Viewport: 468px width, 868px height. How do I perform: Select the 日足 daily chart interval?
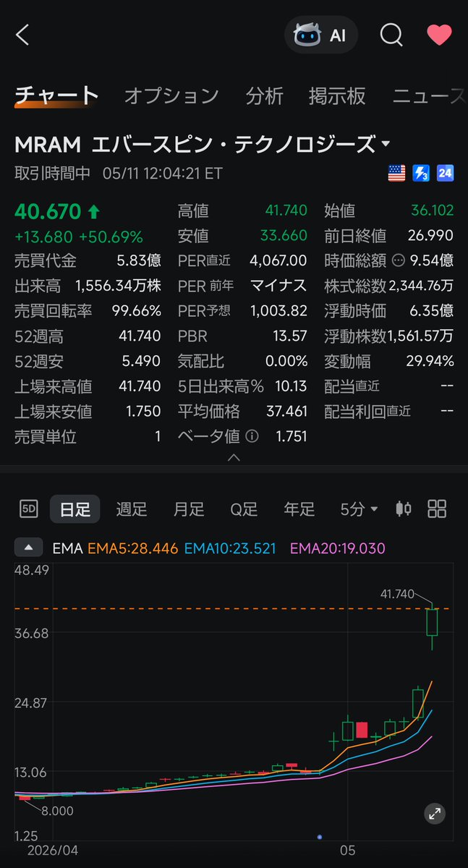pyautogui.click(x=75, y=509)
